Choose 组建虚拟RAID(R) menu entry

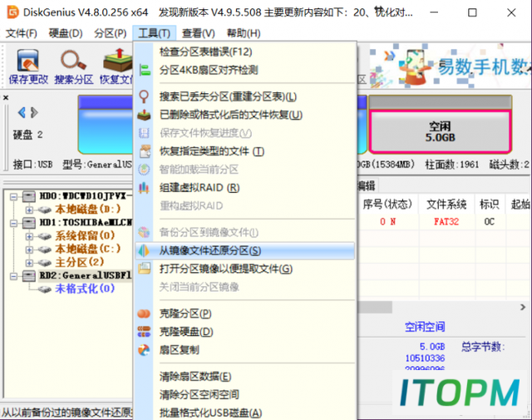point(244,188)
